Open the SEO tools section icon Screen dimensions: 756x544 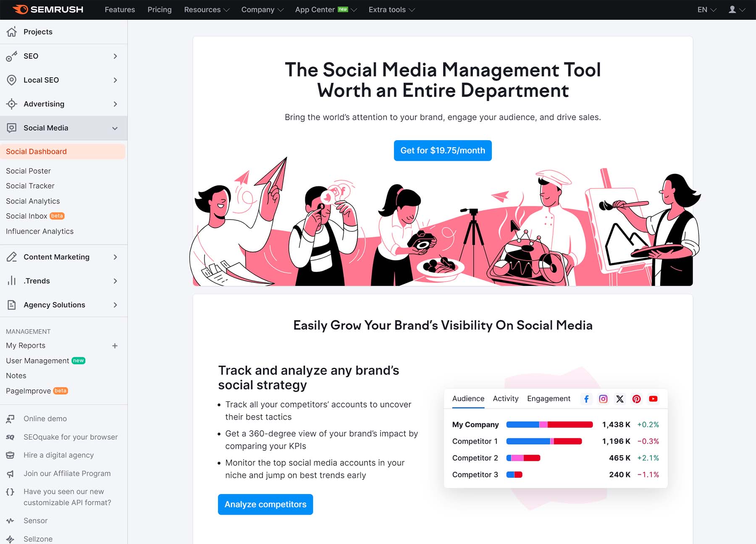(x=12, y=56)
